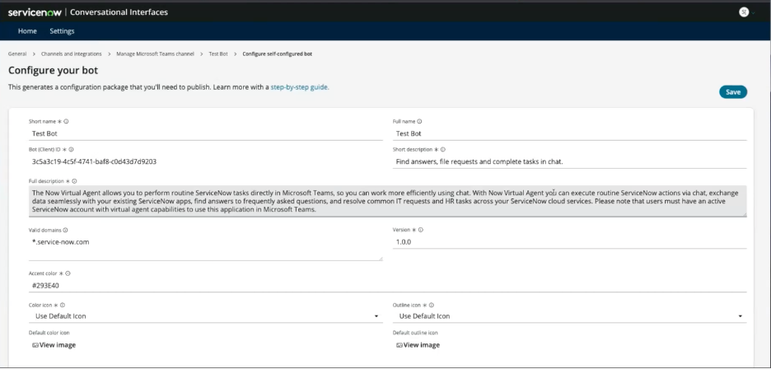Edit the Full name field

click(569, 133)
